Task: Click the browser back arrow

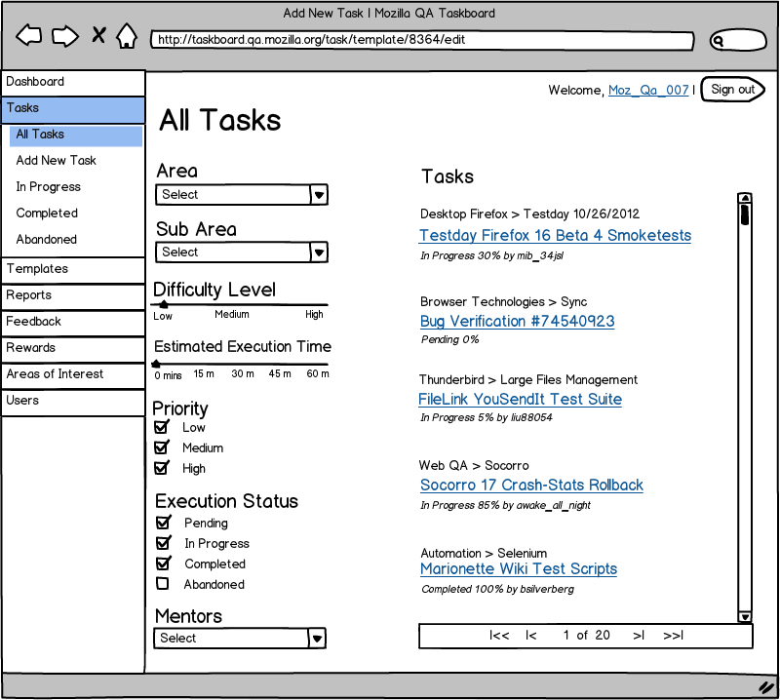Action: point(29,36)
